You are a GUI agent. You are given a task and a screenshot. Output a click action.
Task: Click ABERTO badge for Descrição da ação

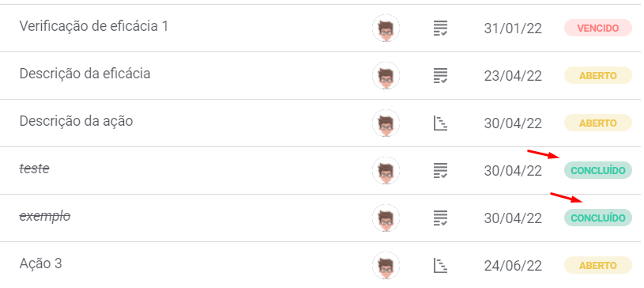[x=597, y=123]
